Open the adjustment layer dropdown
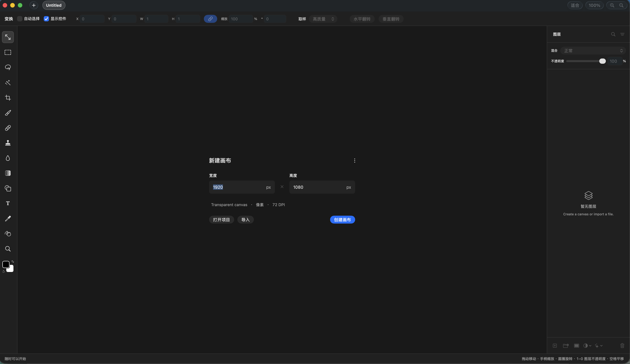This screenshot has width=630, height=364. click(x=587, y=346)
